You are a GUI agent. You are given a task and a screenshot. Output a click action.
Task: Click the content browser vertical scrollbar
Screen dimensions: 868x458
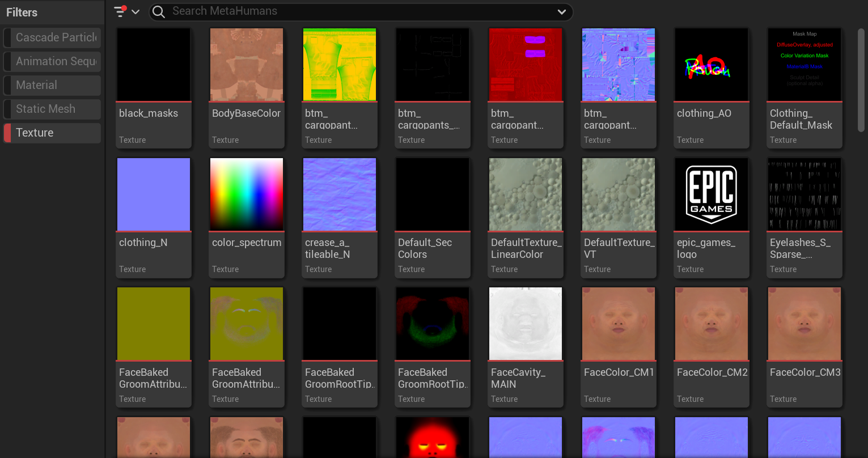(861, 79)
